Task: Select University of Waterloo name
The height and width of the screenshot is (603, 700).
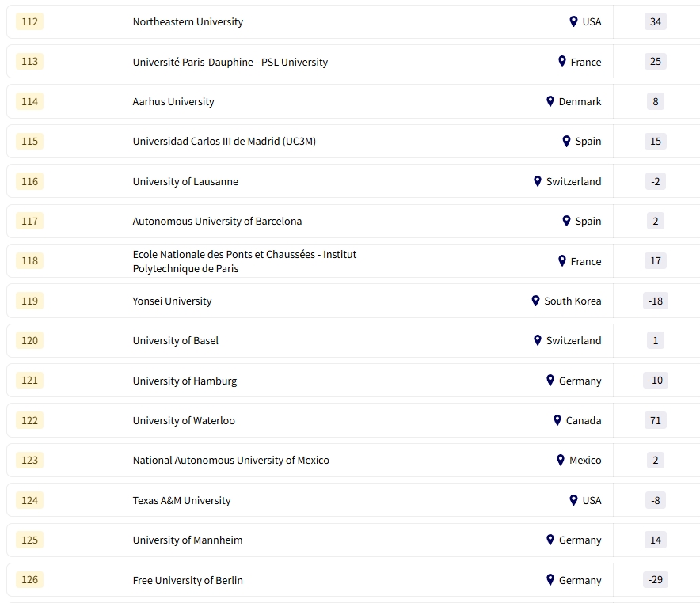Action: point(184,421)
